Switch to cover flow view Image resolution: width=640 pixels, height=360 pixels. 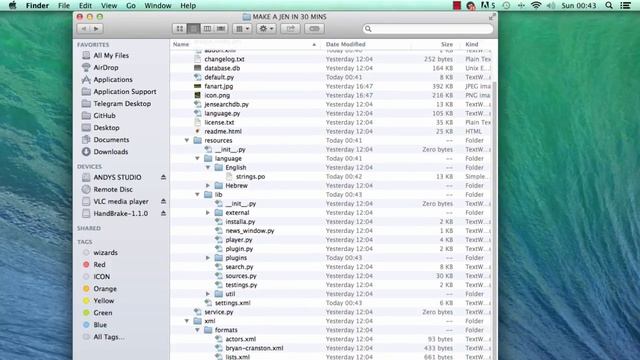(x=221, y=29)
